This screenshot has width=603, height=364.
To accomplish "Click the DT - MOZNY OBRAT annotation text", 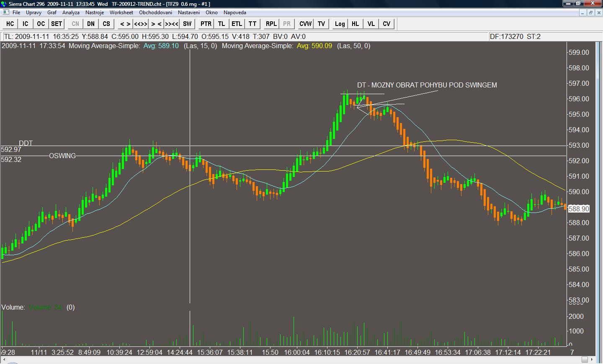I will coord(427,85).
